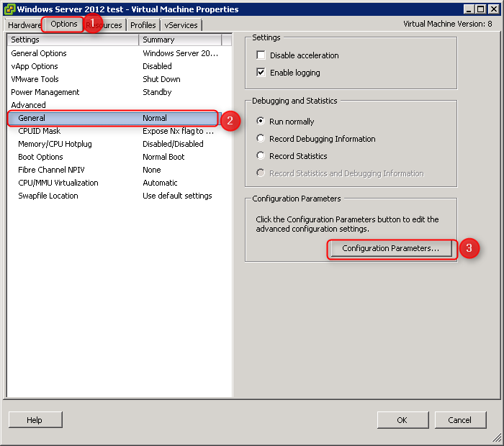This screenshot has height=446, width=504.
Task: Click the 'Shut Down' summary value
Action: coord(161,79)
